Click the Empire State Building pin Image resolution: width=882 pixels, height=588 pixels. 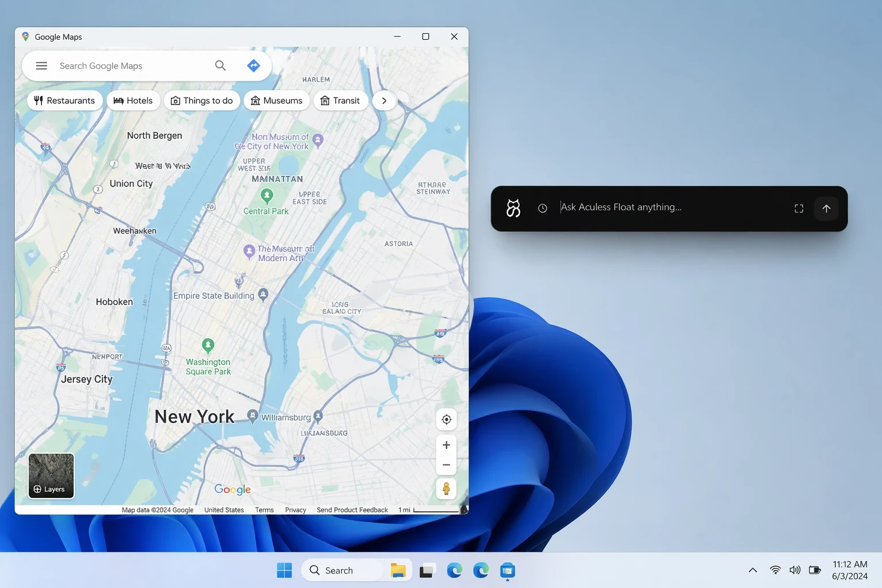click(x=263, y=295)
